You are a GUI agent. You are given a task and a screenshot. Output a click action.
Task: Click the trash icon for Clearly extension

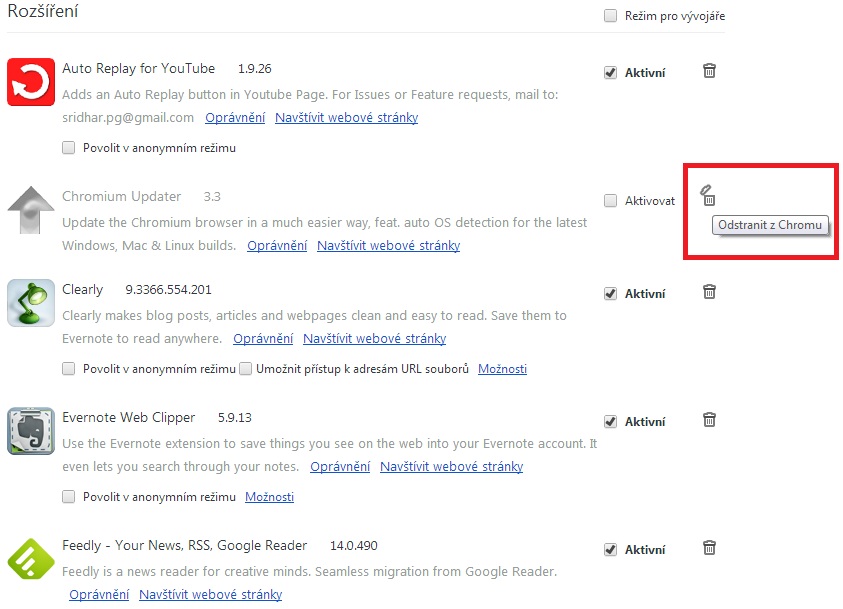click(709, 292)
